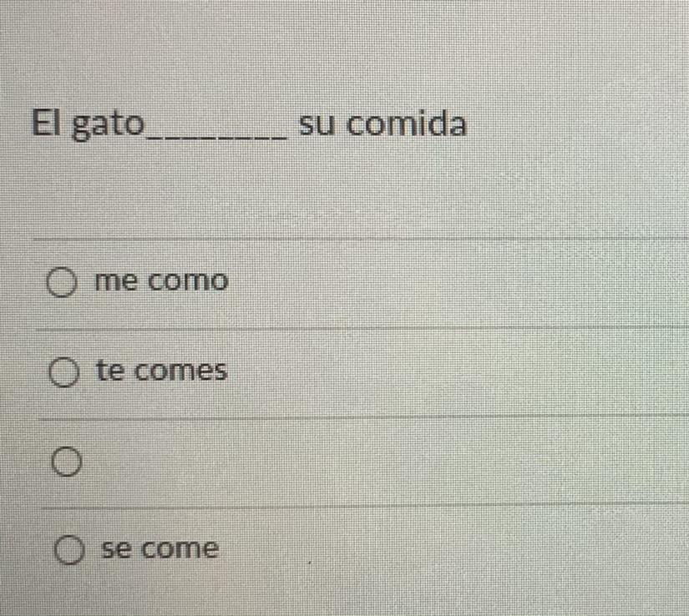
Task: Click the word "me" in first option
Action: [x=116, y=281]
